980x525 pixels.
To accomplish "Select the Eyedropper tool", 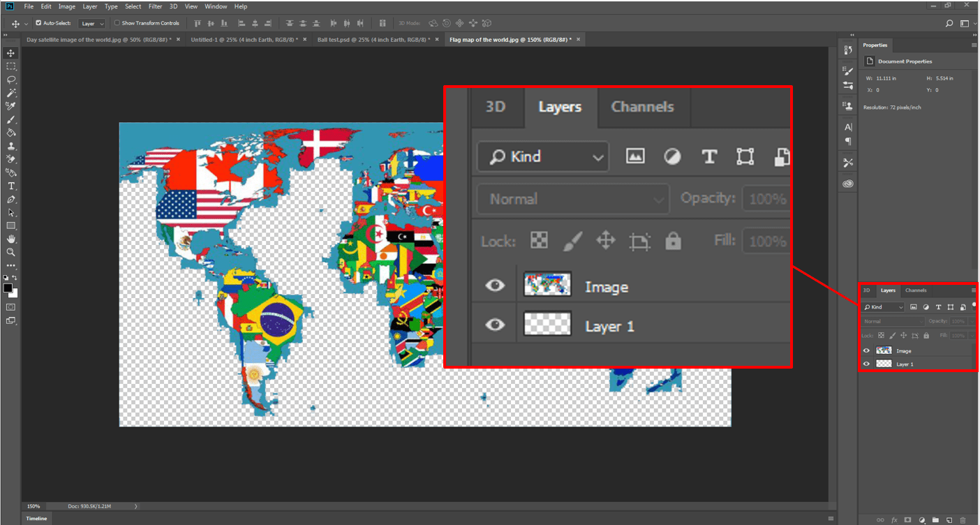I will tap(10, 106).
